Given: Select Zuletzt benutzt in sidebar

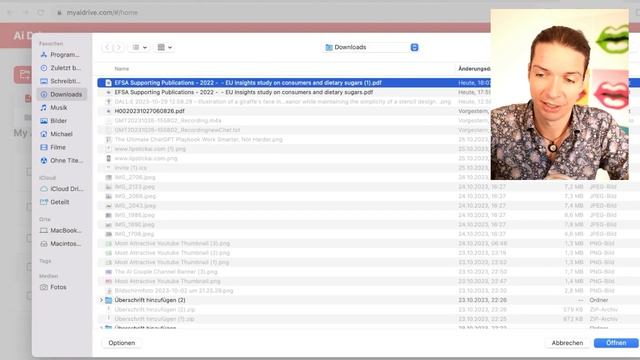Looking at the screenshot, I should click(61, 68).
